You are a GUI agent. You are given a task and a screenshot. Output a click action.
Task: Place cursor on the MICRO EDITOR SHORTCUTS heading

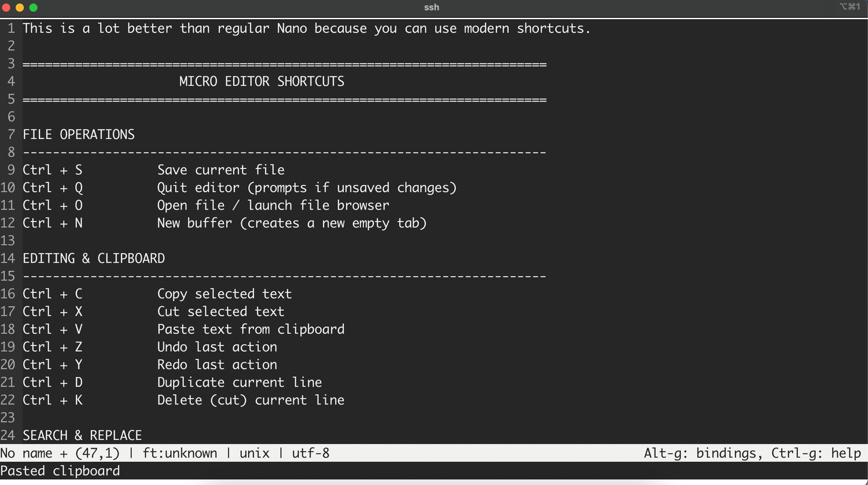coord(262,82)
